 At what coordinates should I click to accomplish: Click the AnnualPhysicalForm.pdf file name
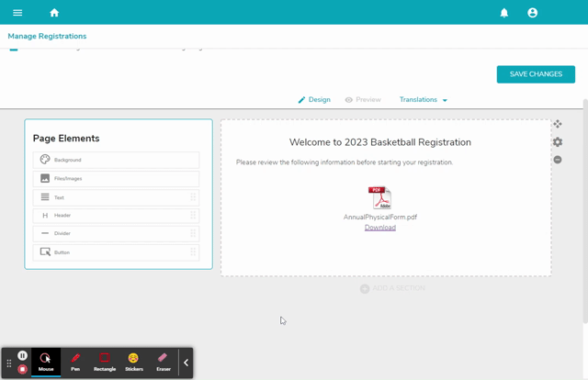point(379,217)
